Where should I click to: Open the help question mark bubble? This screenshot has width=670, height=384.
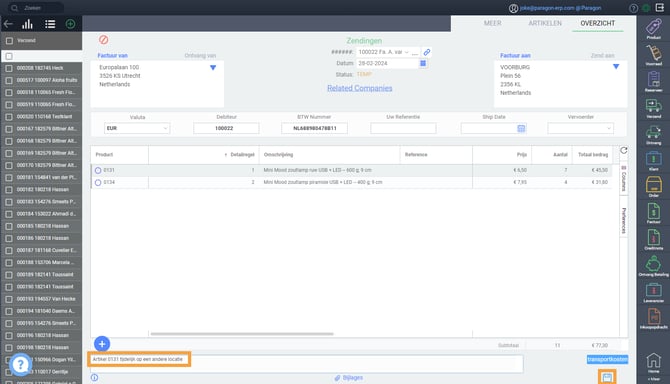(x=20, y=364)
